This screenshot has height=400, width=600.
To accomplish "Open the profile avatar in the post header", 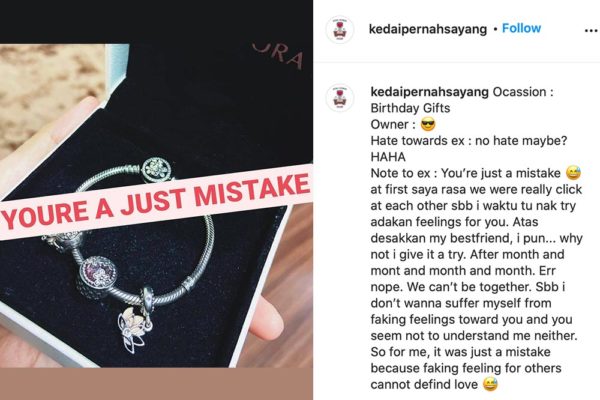I will (339, 30).
